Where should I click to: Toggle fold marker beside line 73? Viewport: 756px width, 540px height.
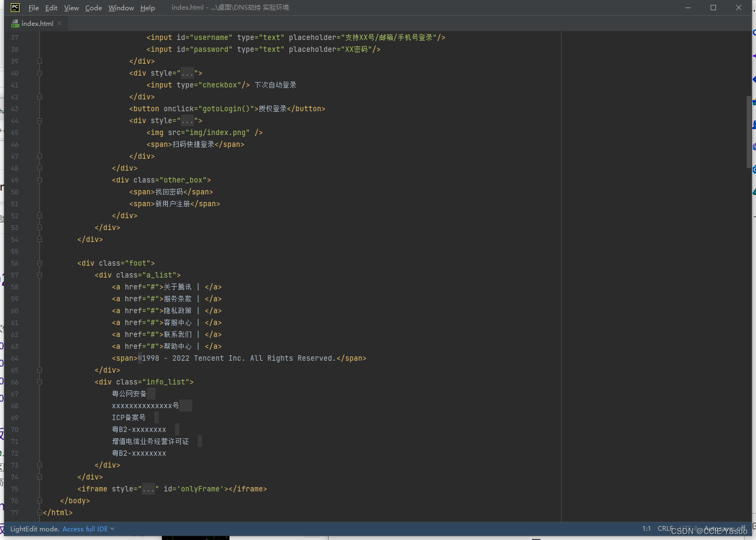pos(39,465)
